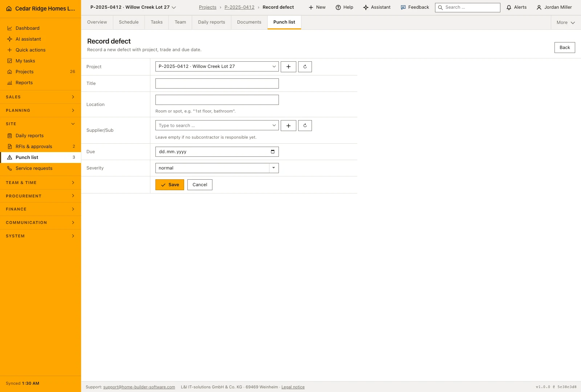This screenshot has height=392, width=581.
Task: Add a new Supplier/Sub with the plus button
Action: pyautogui.click(x=288, y=126)
